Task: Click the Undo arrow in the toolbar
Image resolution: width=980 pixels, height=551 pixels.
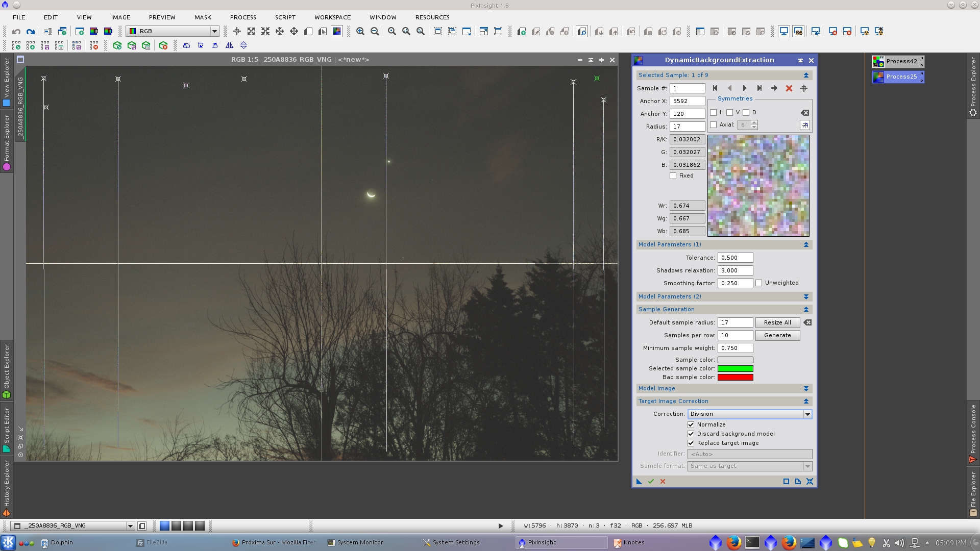Action: point(16,32)
